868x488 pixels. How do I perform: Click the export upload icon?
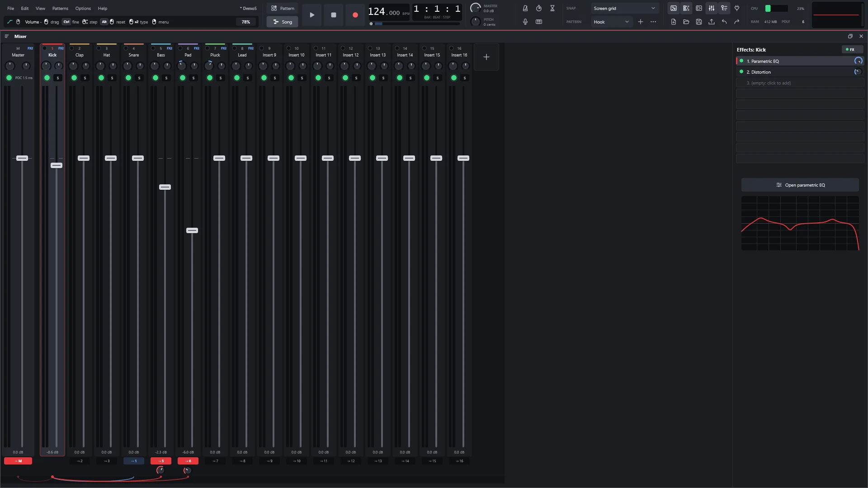click(712, 22)
